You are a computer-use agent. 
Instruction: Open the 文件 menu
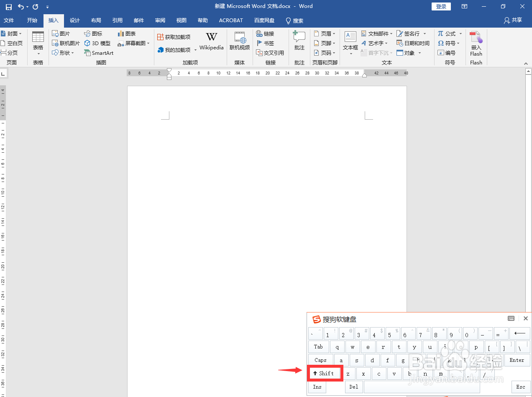(9, 20)
